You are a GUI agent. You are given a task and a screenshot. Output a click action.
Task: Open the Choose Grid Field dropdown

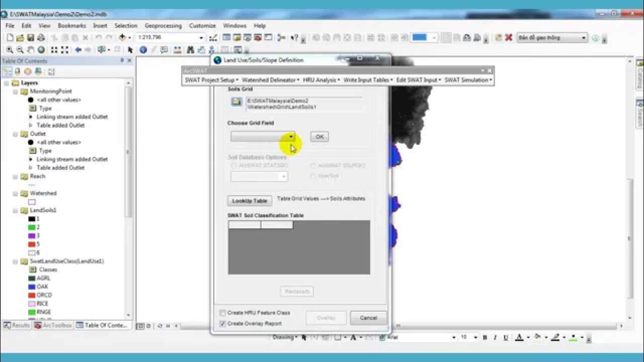pyautogui.click(x=291, y=137)
